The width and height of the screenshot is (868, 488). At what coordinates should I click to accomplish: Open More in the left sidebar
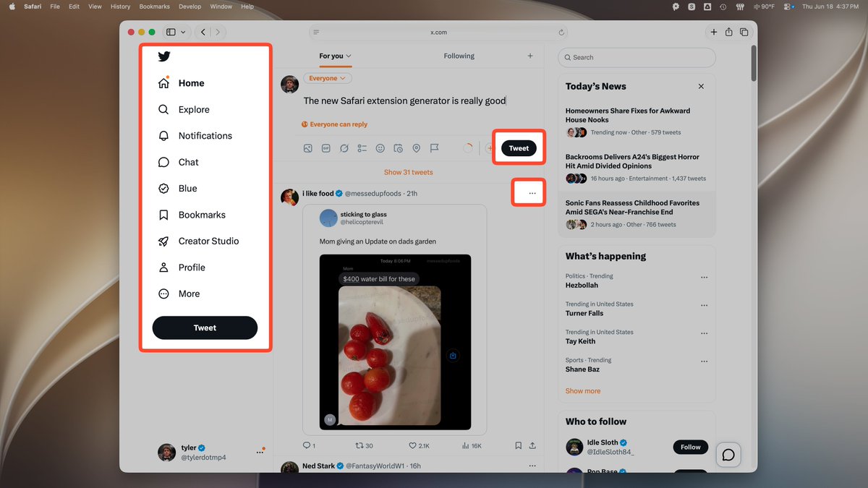(179, 294)
